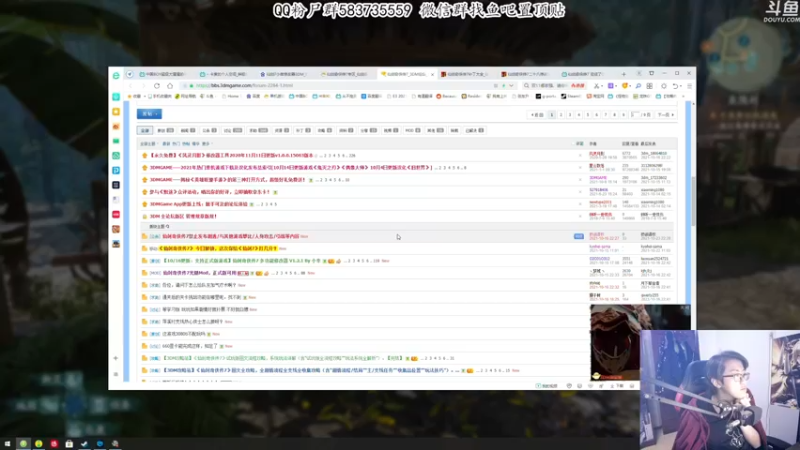Open dropdown arrow beside purple extension icon
This screenshot has height=450, width=800.
616,86
